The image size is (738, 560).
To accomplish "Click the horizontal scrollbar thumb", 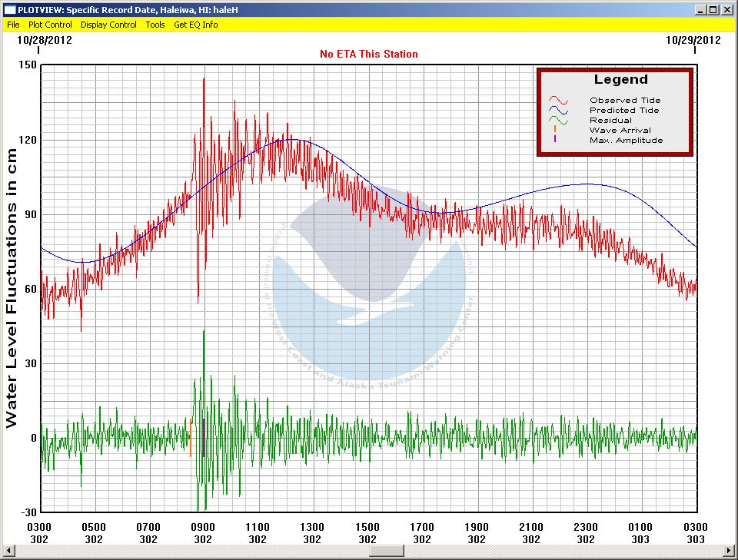I will (386, 552).
